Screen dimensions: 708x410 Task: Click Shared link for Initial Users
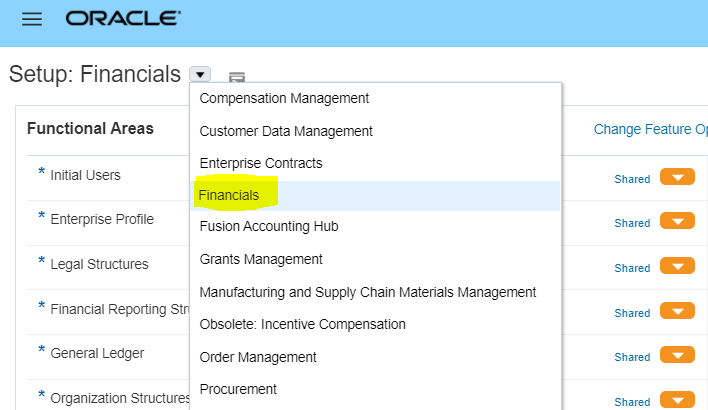[x=632, y=179]
